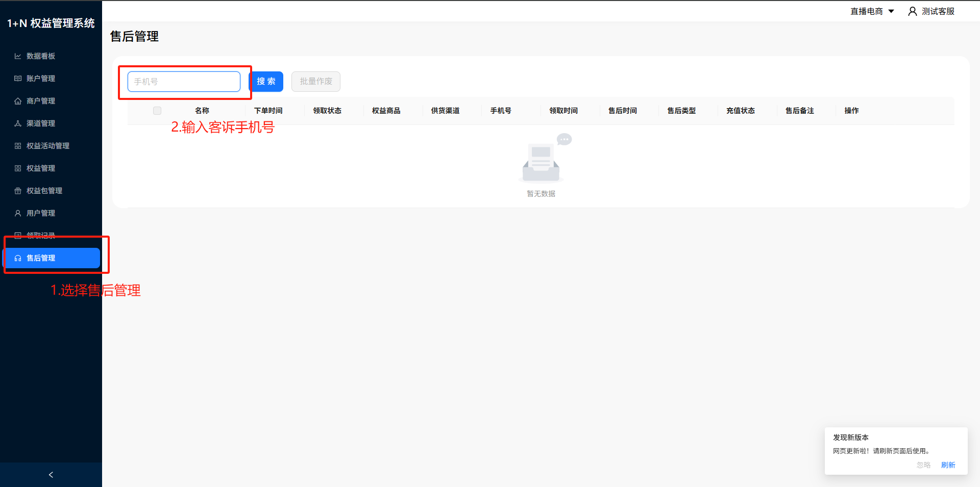The width and height of the screenshot is (980, 487).
Task: Expand the 直播电商 dropdown arrow
Action: click(x=891, y=11)
